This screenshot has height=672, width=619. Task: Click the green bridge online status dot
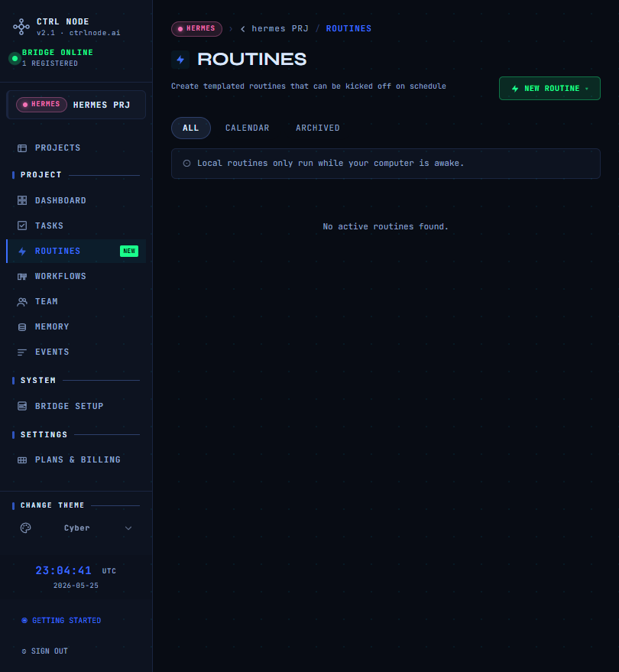coord(15,58)
